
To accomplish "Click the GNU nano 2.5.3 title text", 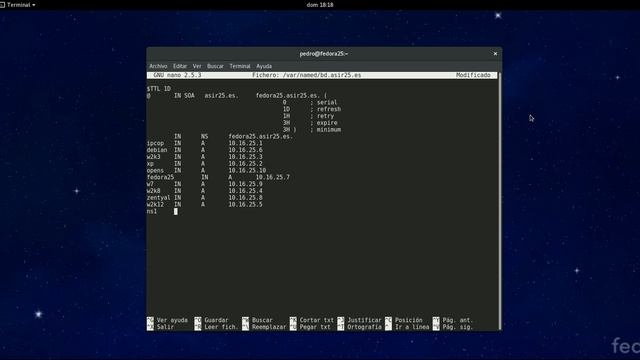I will pyautogui.click(x=177, y=75).
